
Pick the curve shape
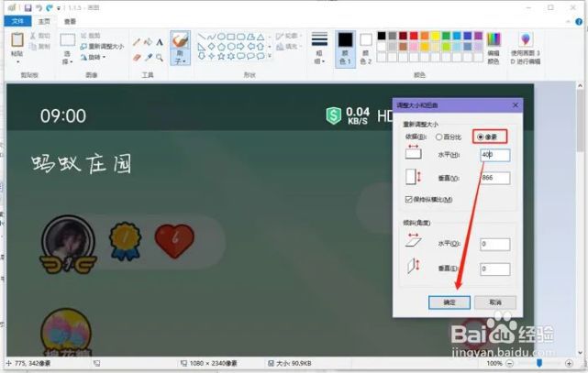click(x=212, y=37)
